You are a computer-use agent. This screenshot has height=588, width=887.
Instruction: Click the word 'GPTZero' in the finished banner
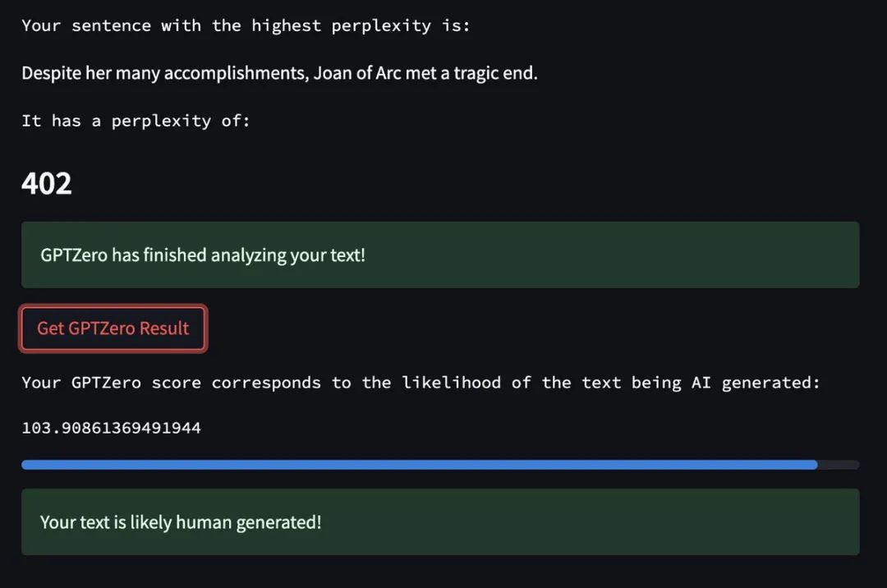coord(74,255)
